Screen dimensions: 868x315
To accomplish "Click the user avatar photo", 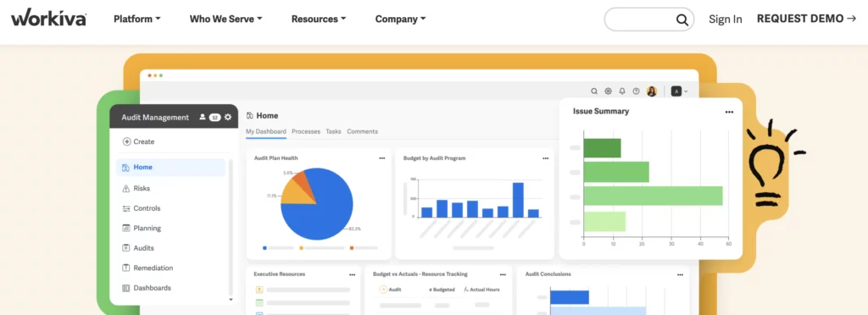I will click(x=652, y=91).
